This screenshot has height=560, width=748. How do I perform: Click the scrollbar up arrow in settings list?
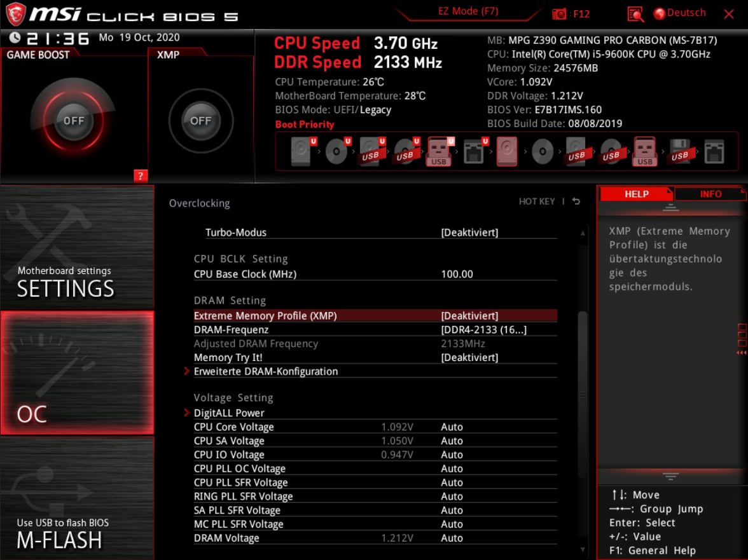(x=583, y=233)
